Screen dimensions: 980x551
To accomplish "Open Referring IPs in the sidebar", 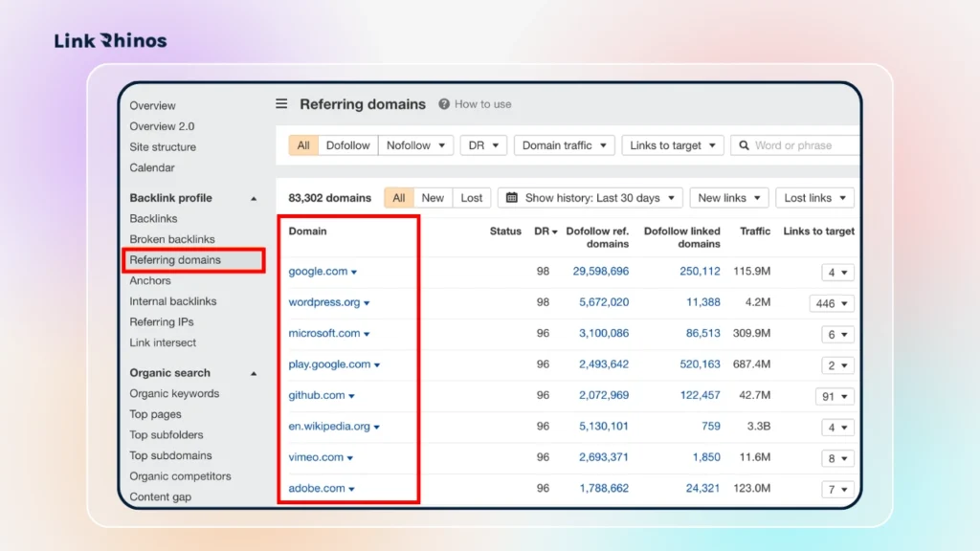I will pyautogui.click(x=161, y=321).
